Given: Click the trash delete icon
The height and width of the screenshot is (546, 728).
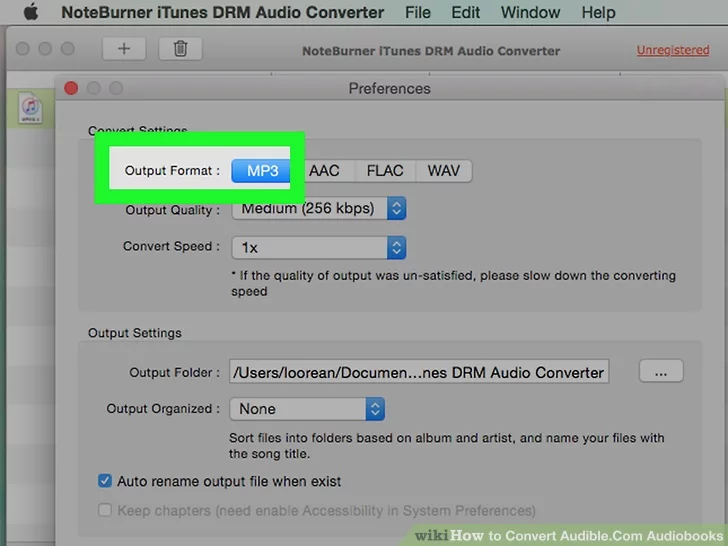Looking at the screenshot, I should point(180,49).
